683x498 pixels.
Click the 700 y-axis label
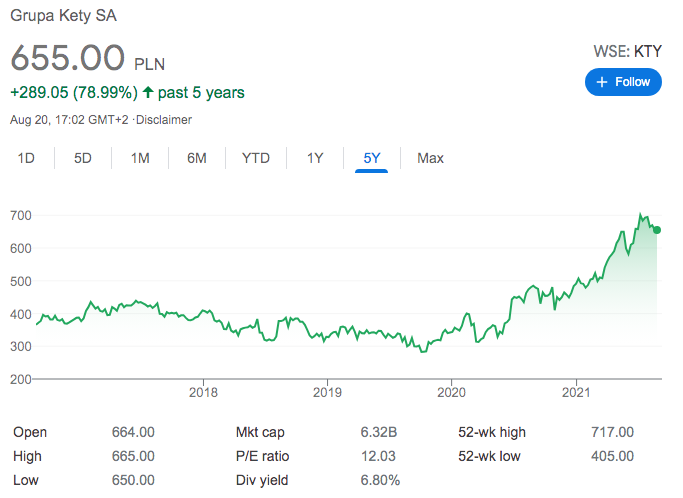click(x=21, y=215)
